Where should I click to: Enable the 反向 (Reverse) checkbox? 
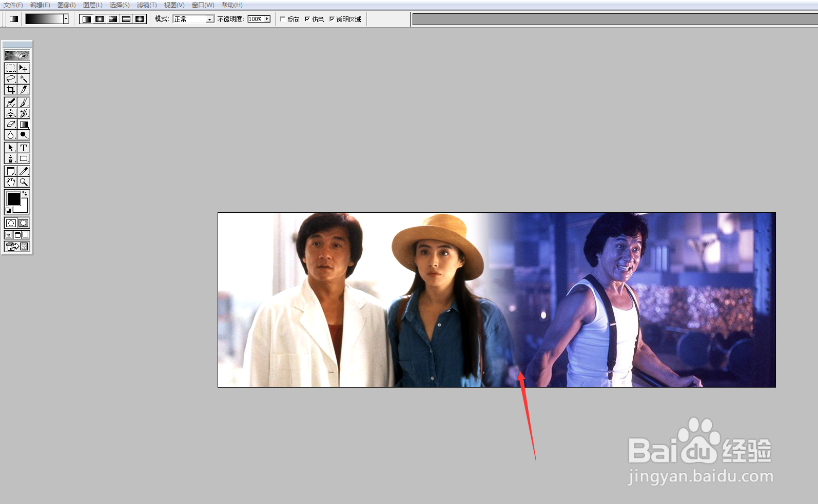point(282,19)
